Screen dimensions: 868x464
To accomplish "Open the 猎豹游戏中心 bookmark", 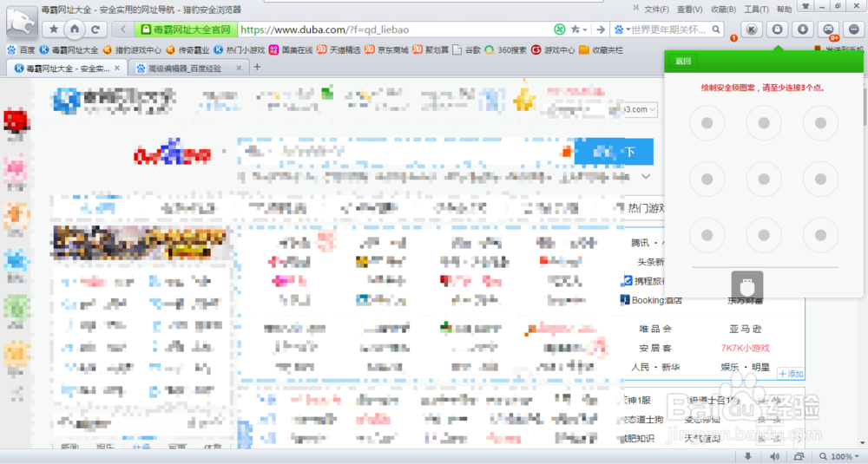I will tap(132, 49).
